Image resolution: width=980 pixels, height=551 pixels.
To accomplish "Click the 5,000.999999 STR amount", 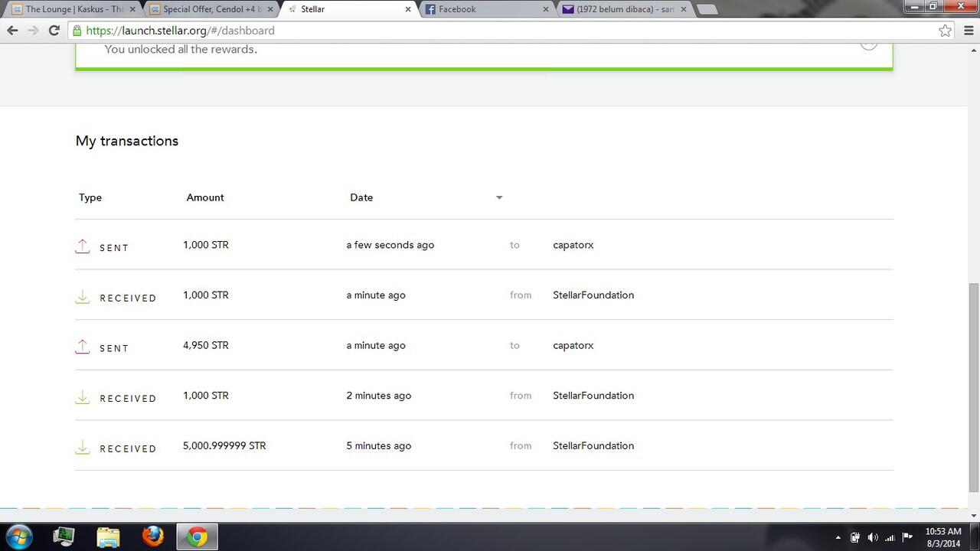I will 224,445.
